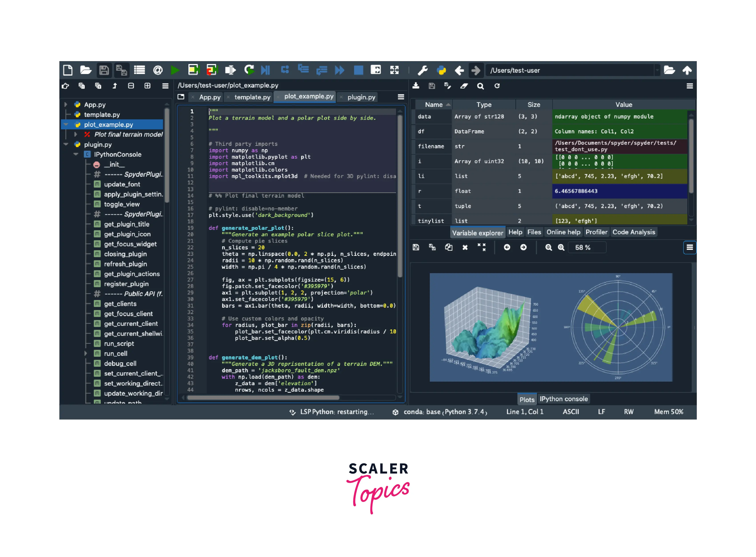The image size is (756, 557).
Task: Expand the run_cell method node
Action: coord(86,353)
